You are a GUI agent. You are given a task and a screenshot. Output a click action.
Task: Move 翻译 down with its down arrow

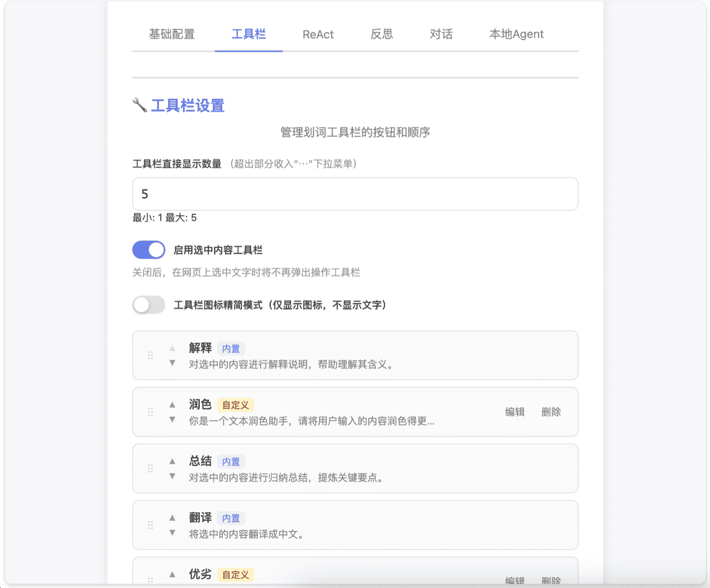coord(172,533)
